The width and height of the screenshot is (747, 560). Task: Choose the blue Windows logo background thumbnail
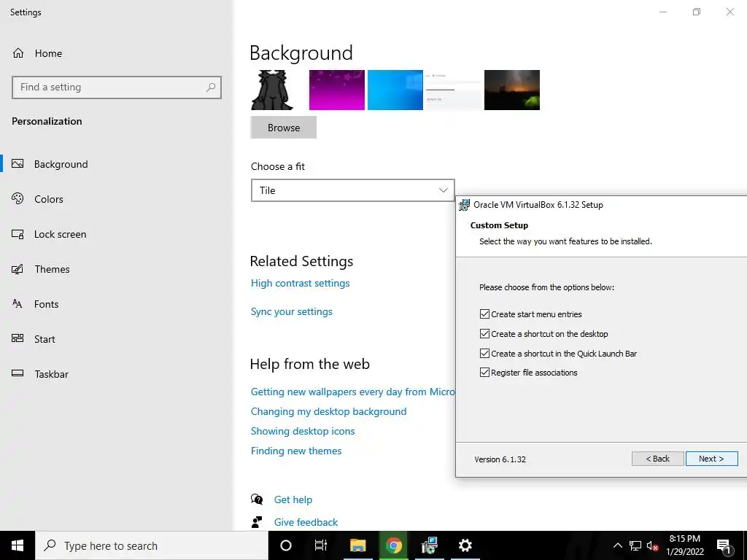[395, 90]
